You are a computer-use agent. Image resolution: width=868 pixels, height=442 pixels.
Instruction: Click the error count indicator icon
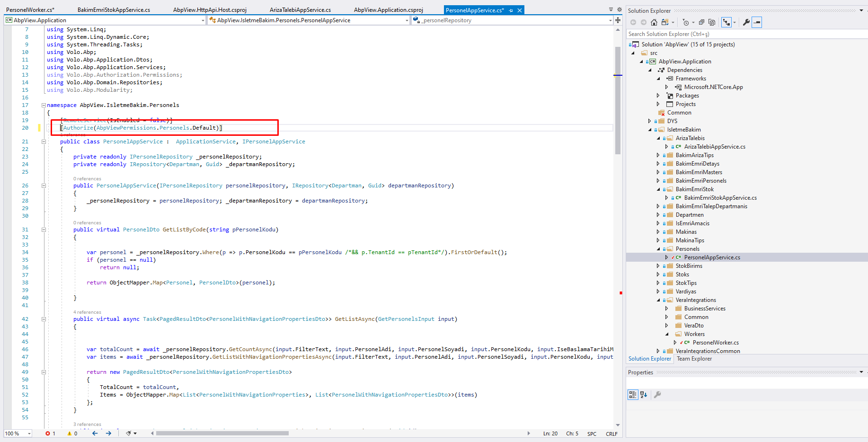48,433
